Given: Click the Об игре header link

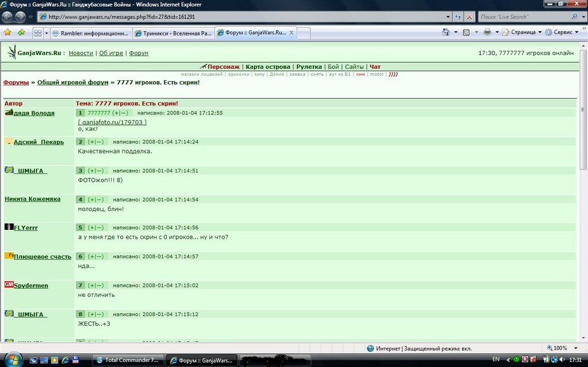Looking at the screenshot, I should (111, 53).
